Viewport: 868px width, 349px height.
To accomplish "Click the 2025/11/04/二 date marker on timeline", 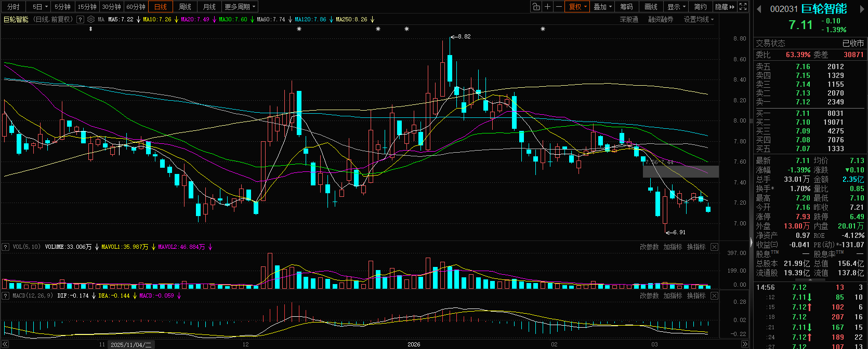I will [x=131, y=344].
